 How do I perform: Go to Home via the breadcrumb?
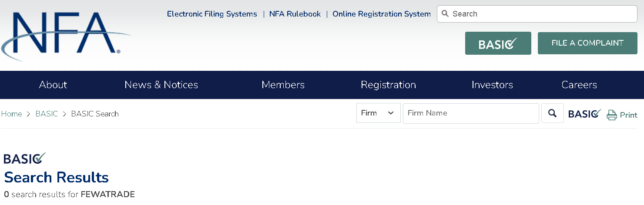12,114
